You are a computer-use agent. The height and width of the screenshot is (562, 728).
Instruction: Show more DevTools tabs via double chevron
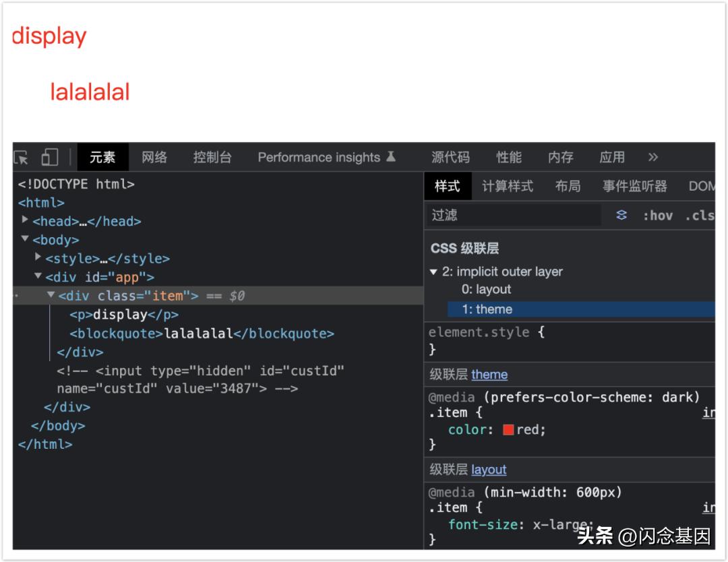[x=653, y=157]
